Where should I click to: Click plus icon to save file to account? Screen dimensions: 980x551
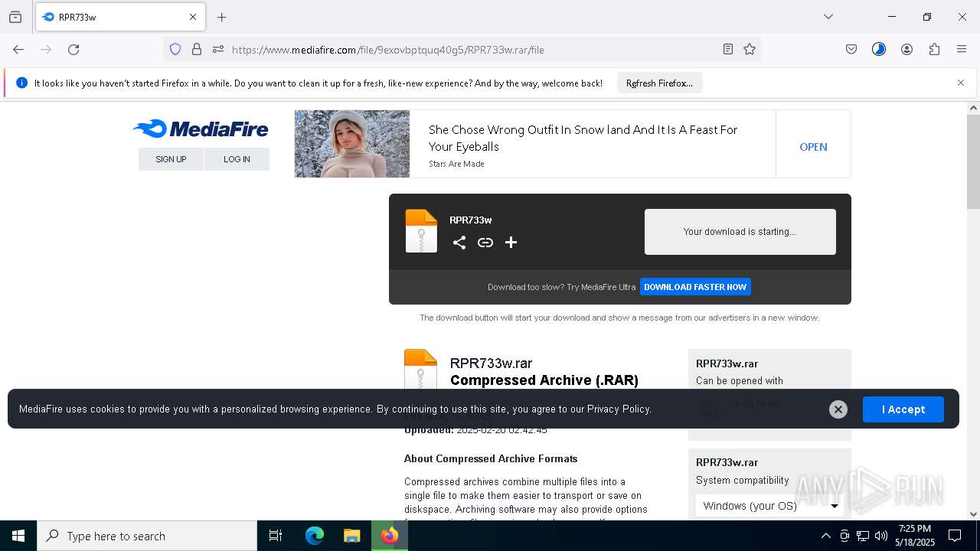(x=511, y=243)
